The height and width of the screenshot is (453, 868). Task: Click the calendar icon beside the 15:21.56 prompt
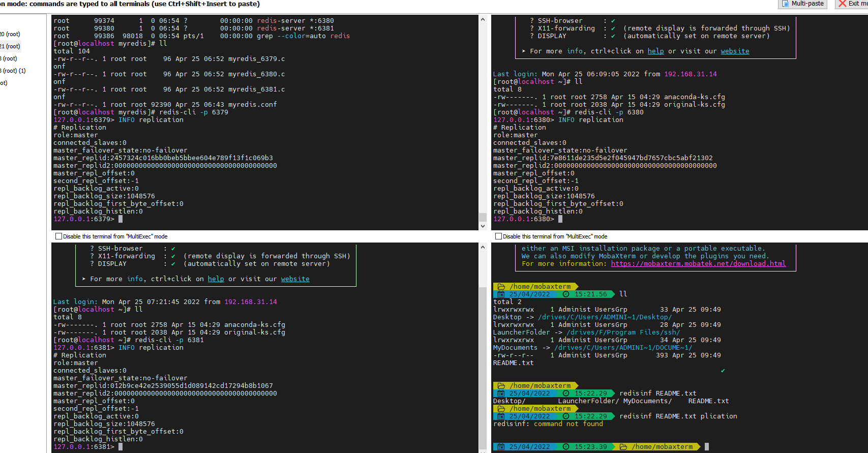pos(501,294)
